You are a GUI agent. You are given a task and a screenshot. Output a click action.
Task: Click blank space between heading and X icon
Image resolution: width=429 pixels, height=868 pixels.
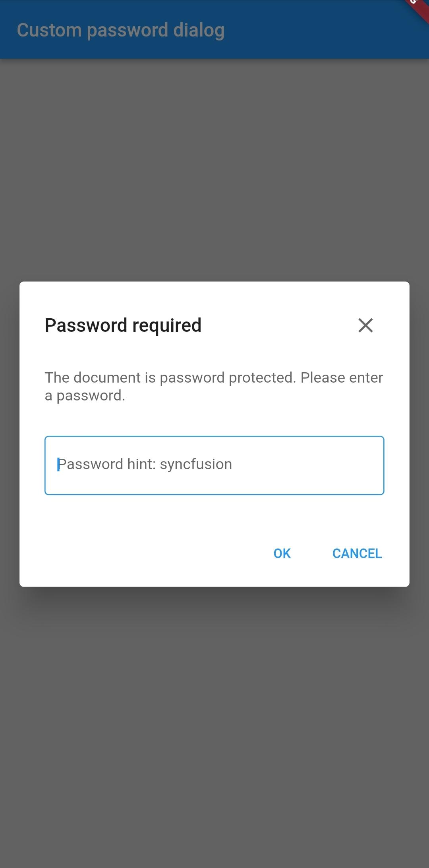(278, 325)
